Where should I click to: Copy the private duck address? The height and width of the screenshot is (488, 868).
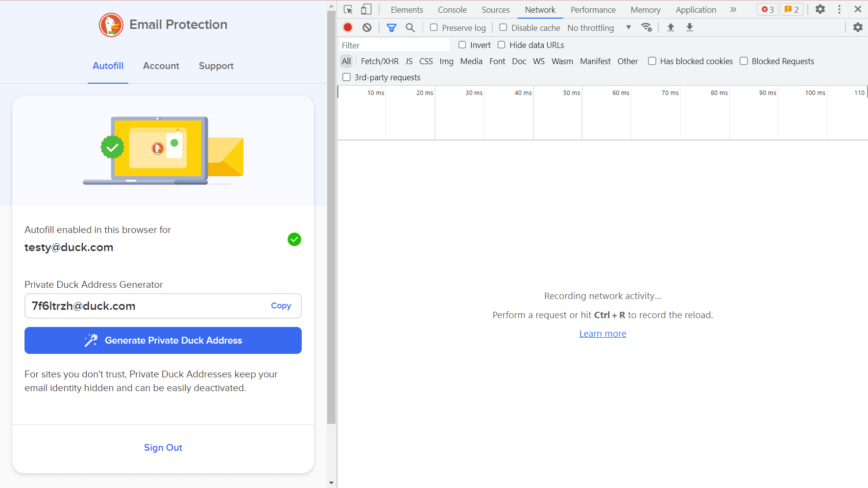click(x=281, y=305)
